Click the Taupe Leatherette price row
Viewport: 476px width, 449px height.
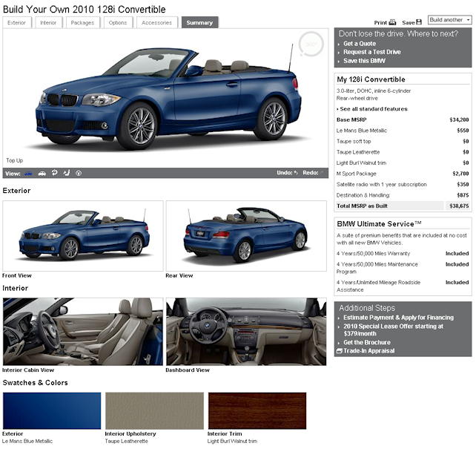pos(403,152)
